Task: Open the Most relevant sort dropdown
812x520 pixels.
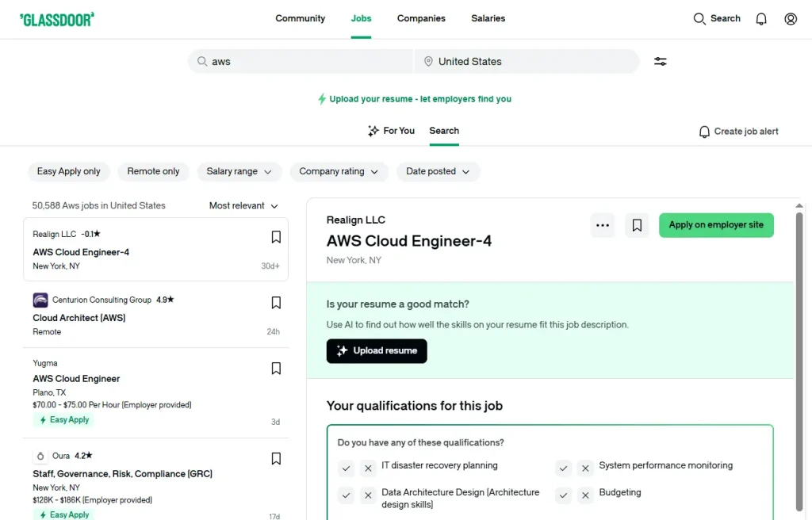Action: 243,205
